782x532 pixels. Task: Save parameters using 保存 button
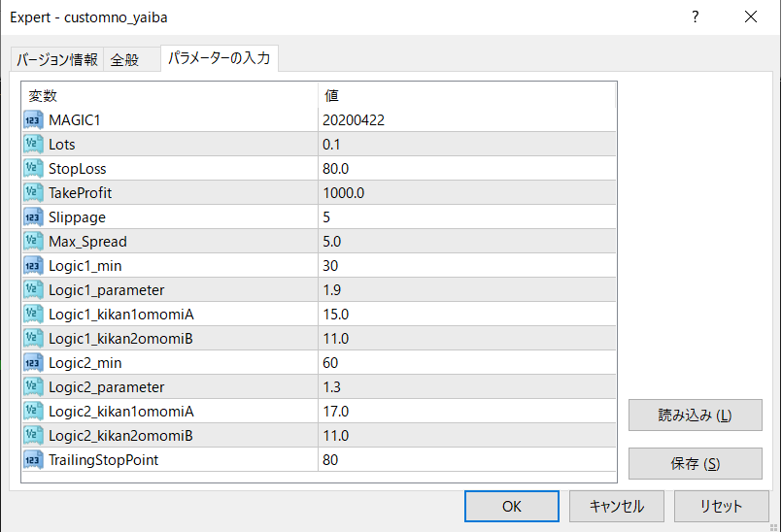[x=695, y=464]
